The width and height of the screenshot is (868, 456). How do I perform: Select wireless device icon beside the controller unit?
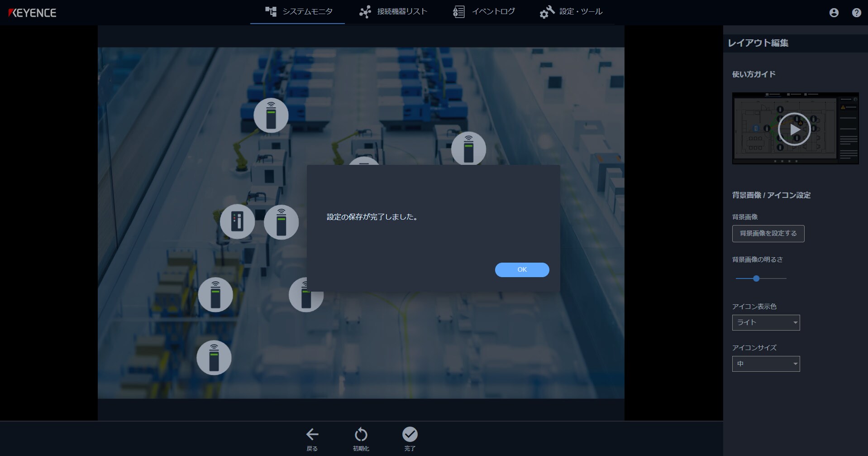tap(281, 222)
